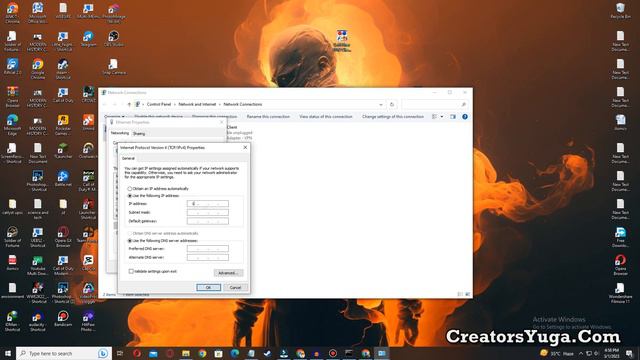Click 'Network and Internet' breadcrumb segment
Screen dimensions: 640x360
197,104
